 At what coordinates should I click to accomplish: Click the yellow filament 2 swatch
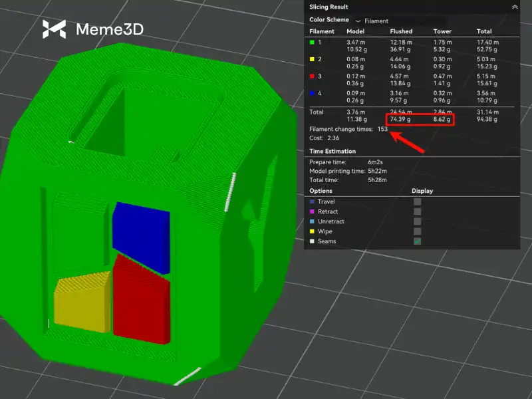pos(312,59)
